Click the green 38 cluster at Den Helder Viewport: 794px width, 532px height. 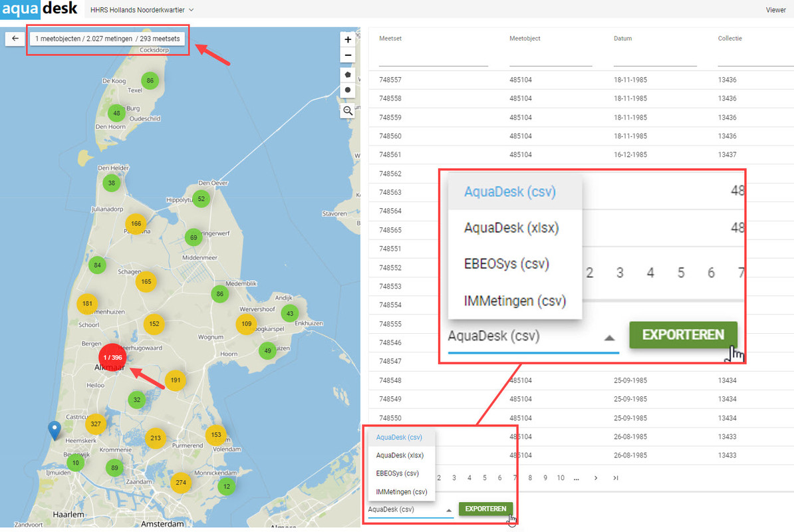112,183
